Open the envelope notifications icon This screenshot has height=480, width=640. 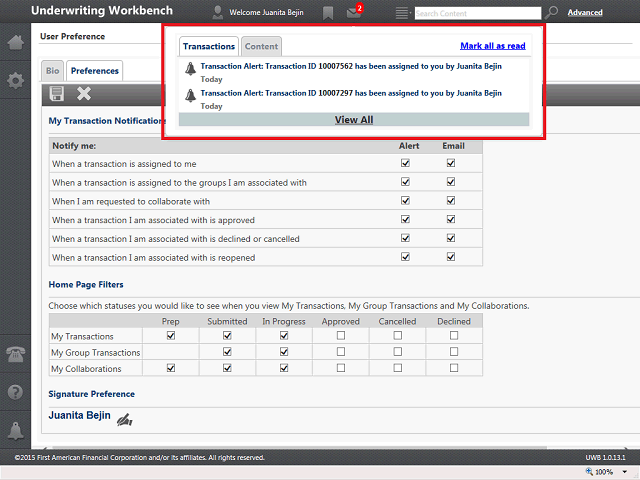[x=353, y=13]
